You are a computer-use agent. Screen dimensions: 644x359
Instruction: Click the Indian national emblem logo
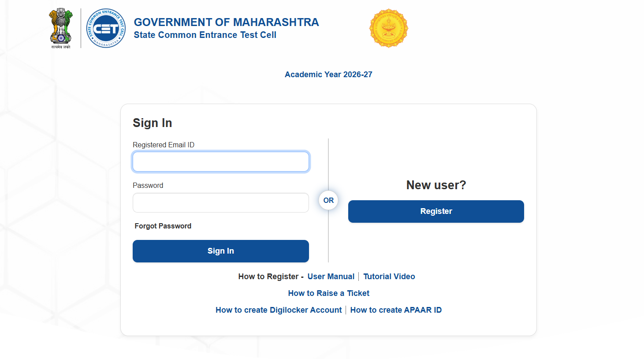pyautogui.click(x=61, y=27)
